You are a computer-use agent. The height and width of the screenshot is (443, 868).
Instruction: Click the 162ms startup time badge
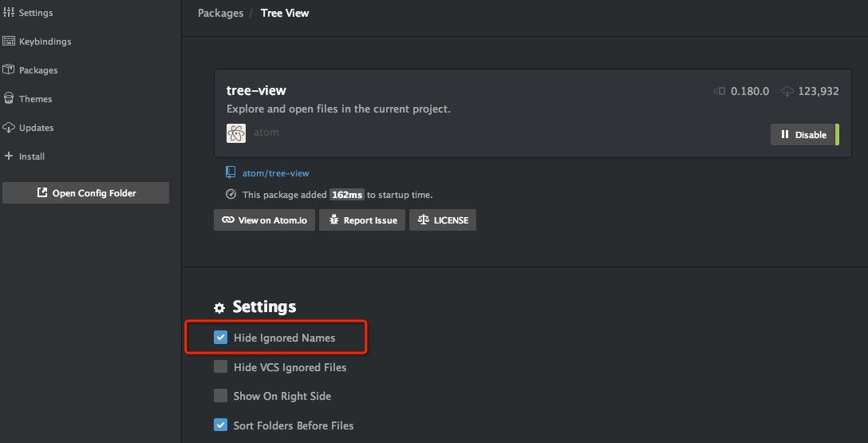tap(347, 195)
